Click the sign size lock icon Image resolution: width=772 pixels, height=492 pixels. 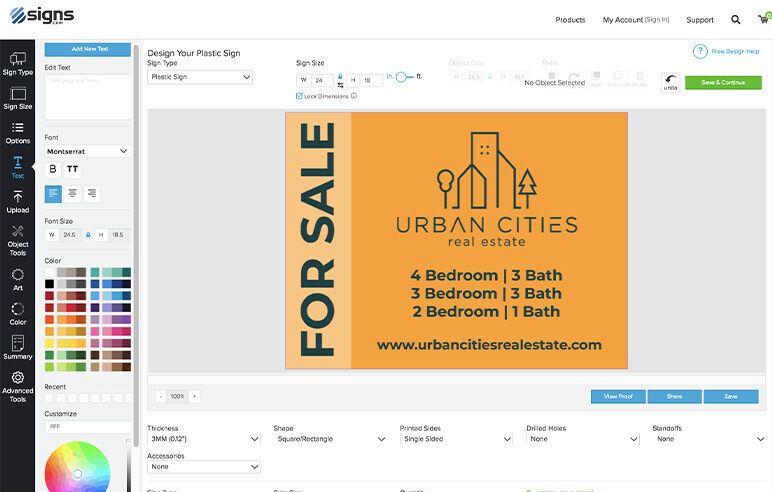pos(340,77)
